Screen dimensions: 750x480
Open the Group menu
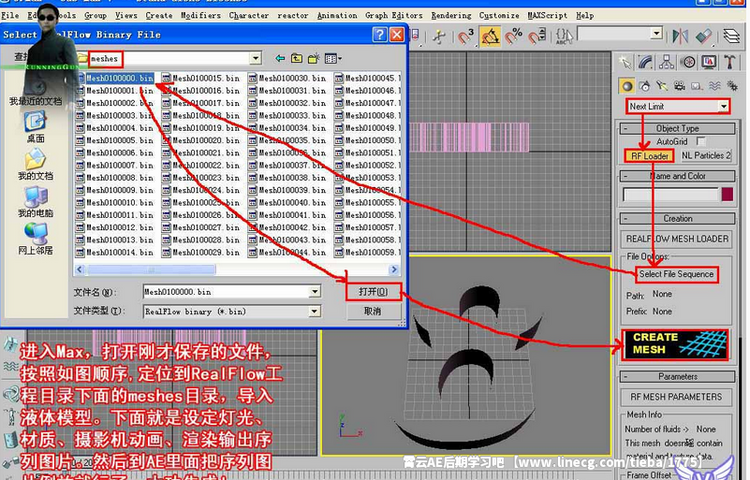pyautogui.click(x=95, y=15)
